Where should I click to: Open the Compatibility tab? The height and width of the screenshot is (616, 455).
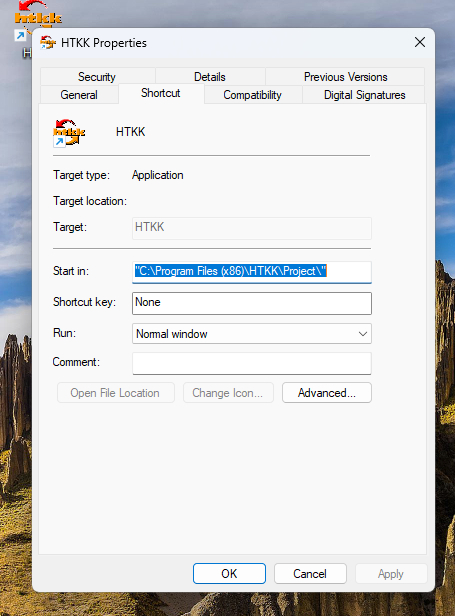pyautogui.click(x=253, y=95)
